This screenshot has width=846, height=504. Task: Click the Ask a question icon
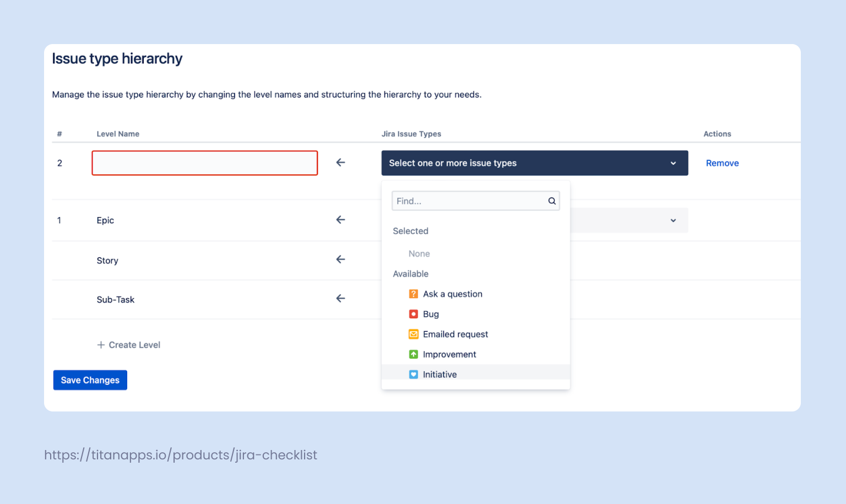click(x=414, y=294)
